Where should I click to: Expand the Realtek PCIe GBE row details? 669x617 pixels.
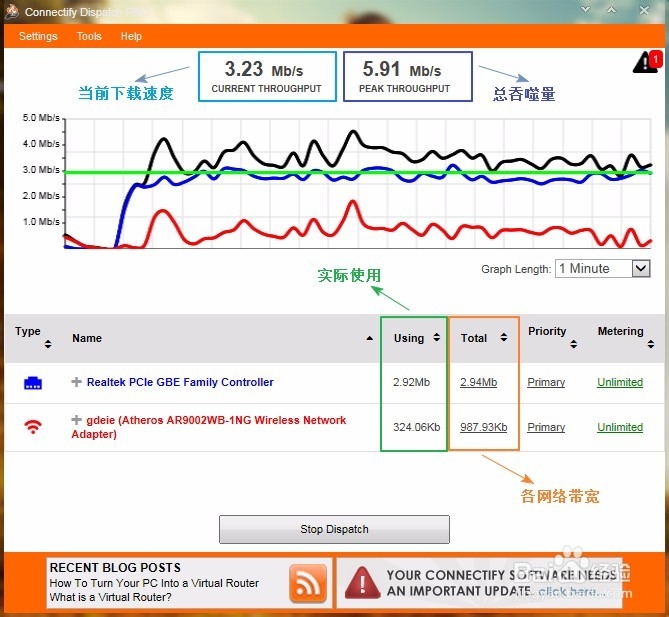76,381
